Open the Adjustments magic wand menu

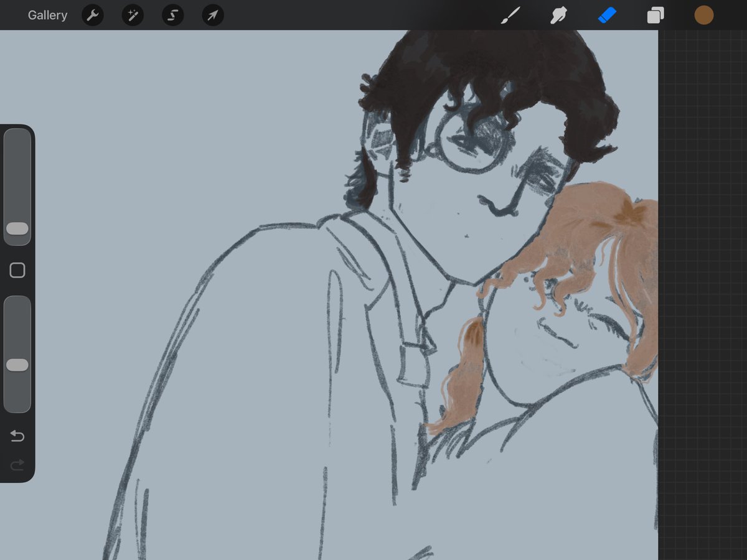(133, 15)
